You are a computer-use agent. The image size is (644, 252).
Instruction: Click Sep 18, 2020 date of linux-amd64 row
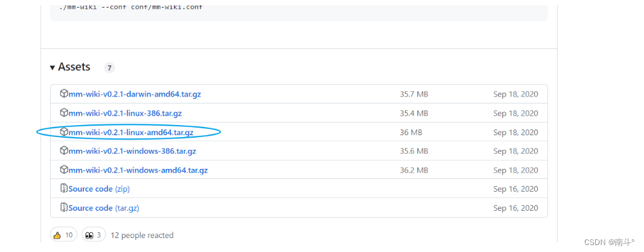(516, 133)
